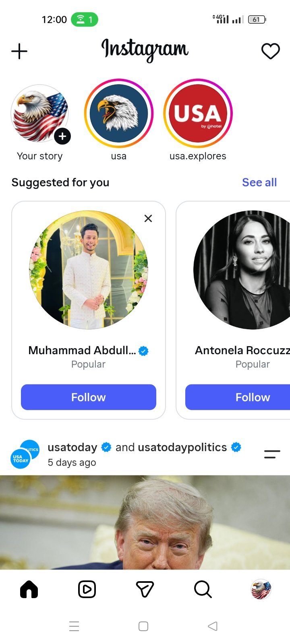290x644 pixels.
Task: Go to Home feed tab
Action: pos(29,590)
